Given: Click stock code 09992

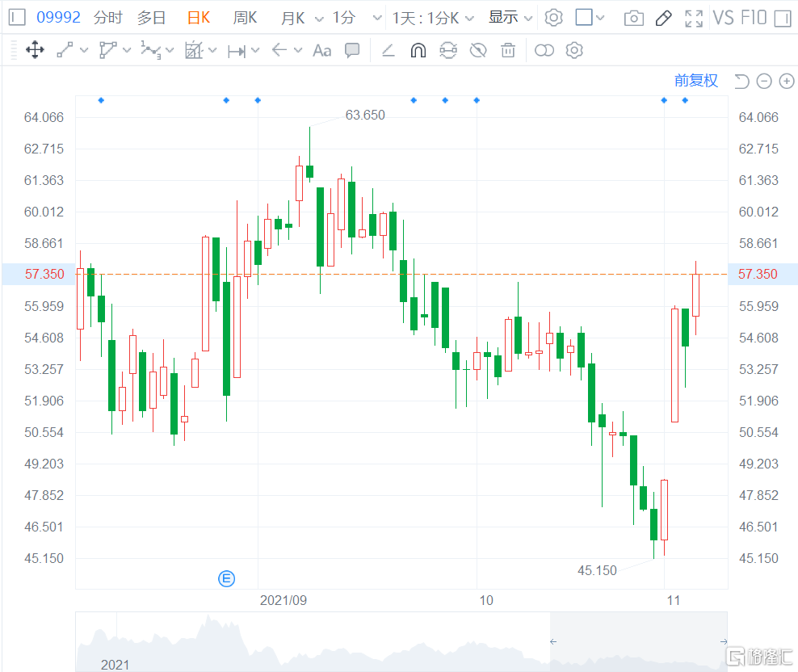Looking at the screenshot, I should (x=58, y=18).
